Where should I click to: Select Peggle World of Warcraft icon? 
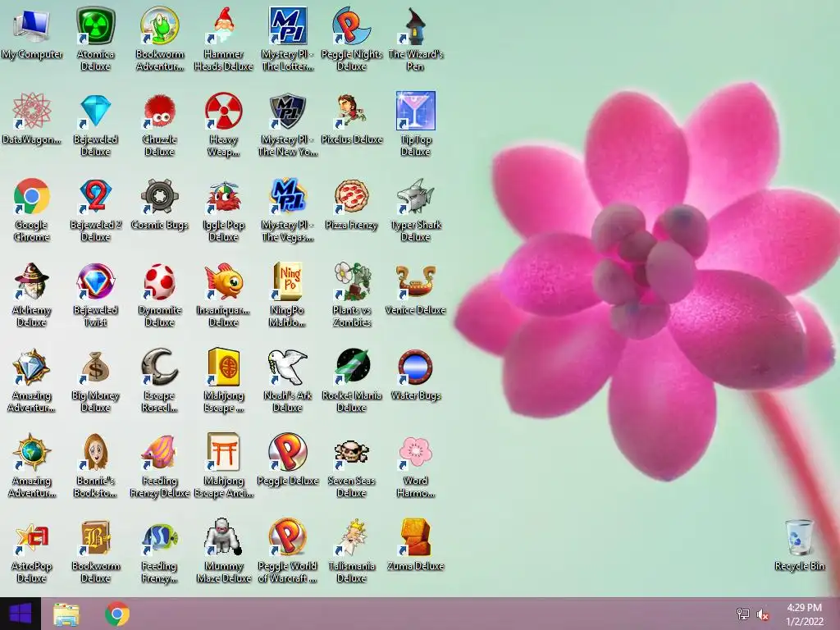click(288, 537)
